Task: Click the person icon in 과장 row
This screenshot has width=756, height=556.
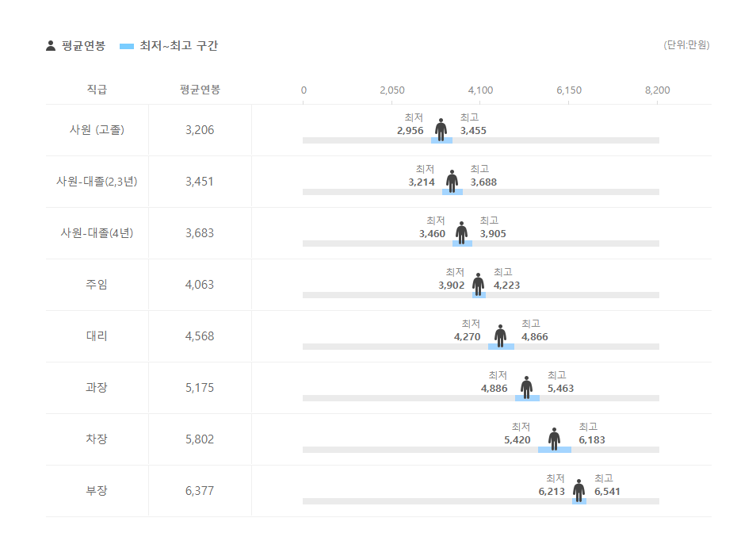Action: point(526,387)
